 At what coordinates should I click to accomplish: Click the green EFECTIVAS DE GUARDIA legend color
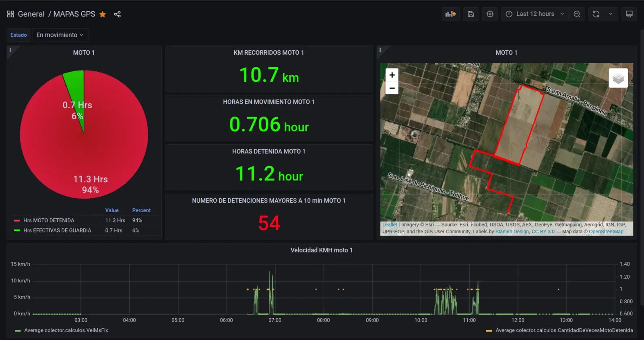point(17,230)
